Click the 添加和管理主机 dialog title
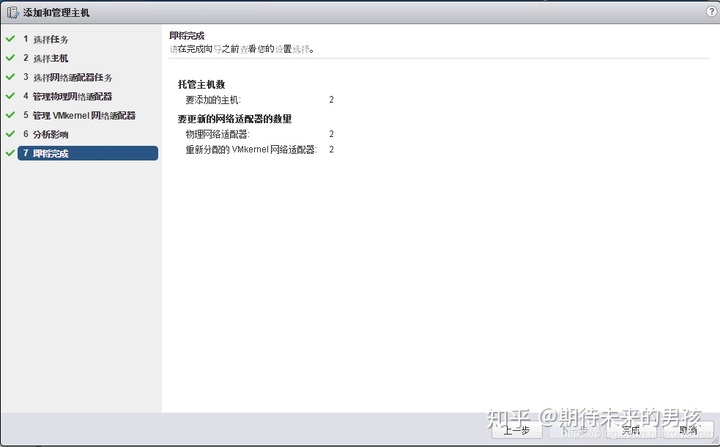The image size is (720, 447). pos(56,13)
